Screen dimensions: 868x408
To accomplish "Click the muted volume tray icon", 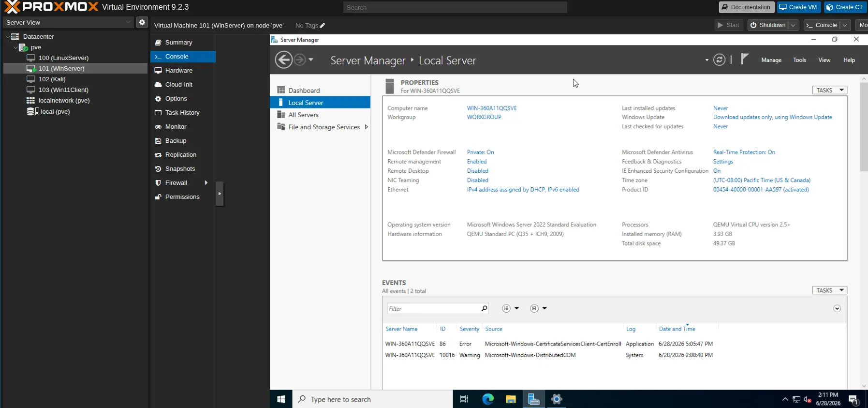I will [807, 399].
